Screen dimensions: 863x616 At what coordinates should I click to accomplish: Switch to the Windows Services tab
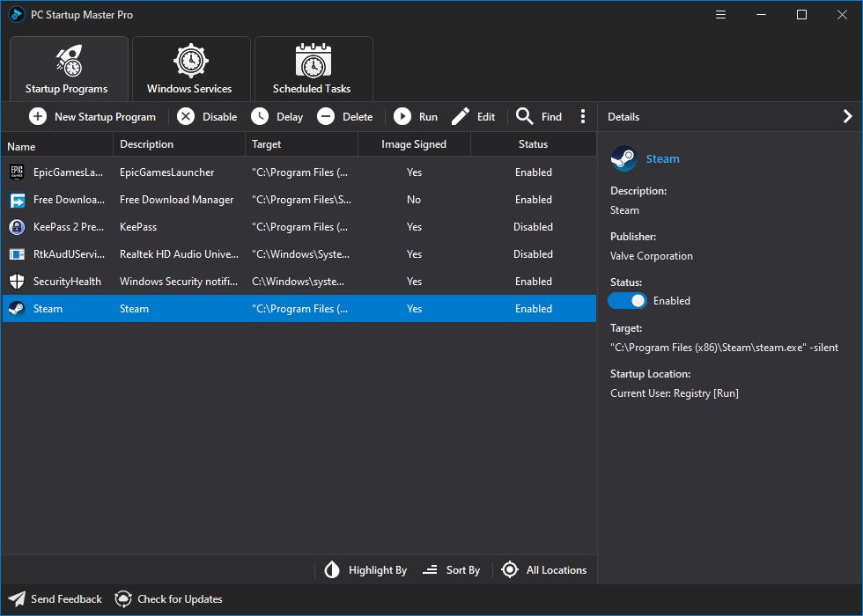pos(191,68)
